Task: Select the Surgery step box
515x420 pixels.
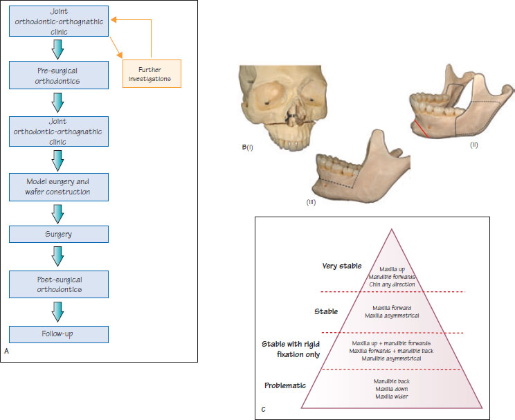Action: point(59,234)
